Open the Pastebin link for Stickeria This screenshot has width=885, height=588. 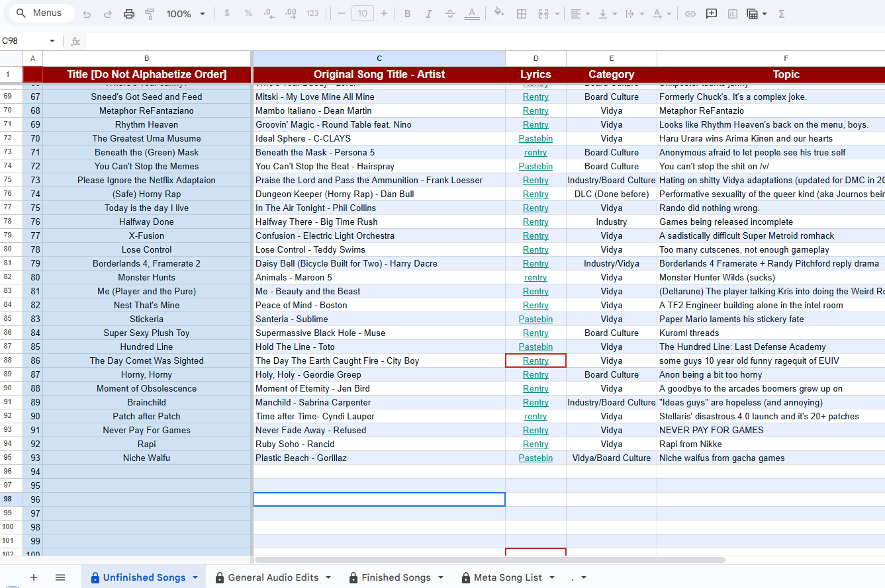point(536,319)
